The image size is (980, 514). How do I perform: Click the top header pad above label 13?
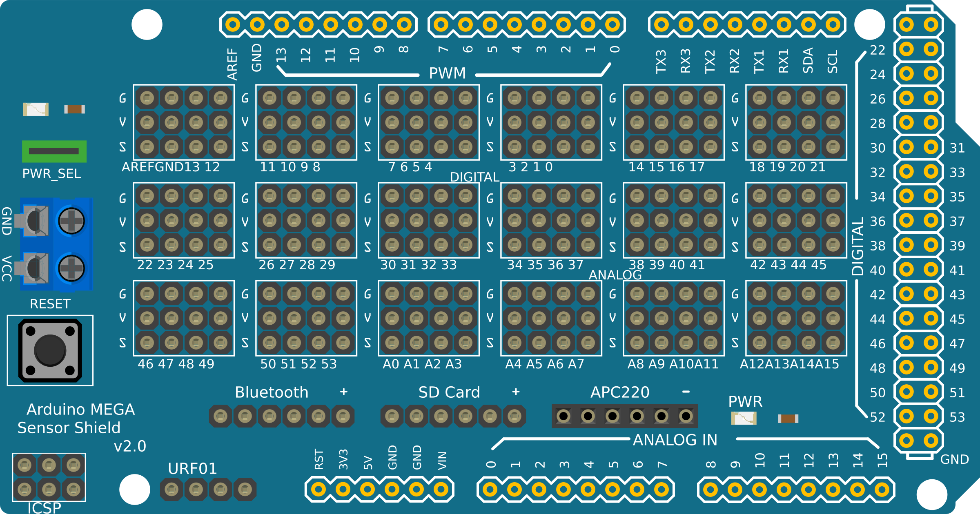[x=282, y=24]
